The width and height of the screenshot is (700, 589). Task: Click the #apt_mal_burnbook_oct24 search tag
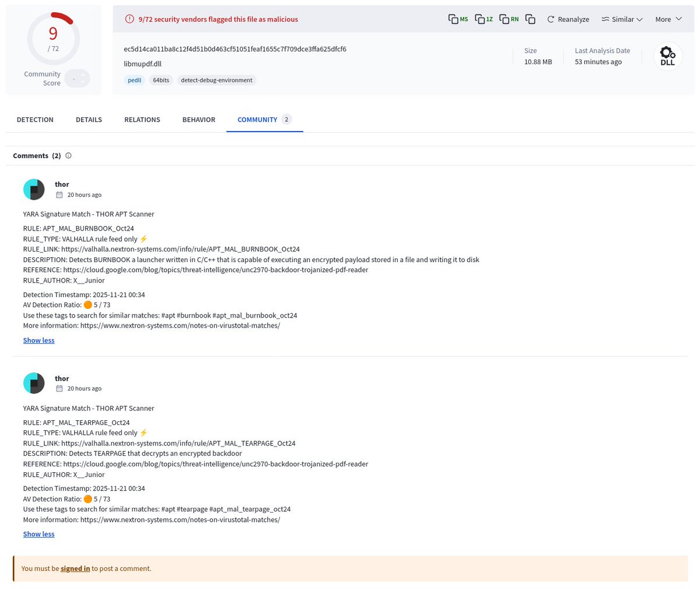[255, 315]
